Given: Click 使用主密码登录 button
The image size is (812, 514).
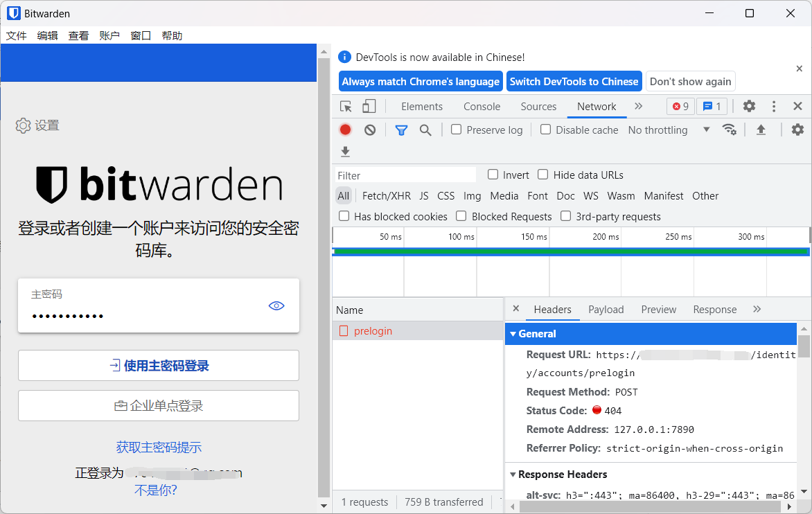Looking at the screenshot, I should point(159,366).
